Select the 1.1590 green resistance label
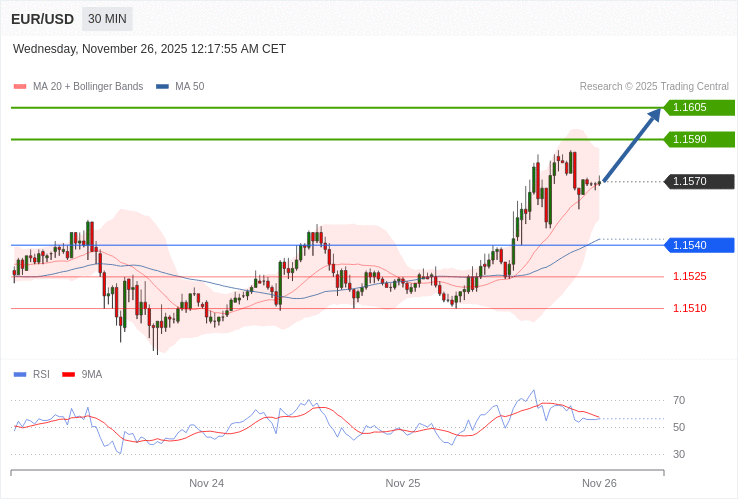 (x=699, y=140)
